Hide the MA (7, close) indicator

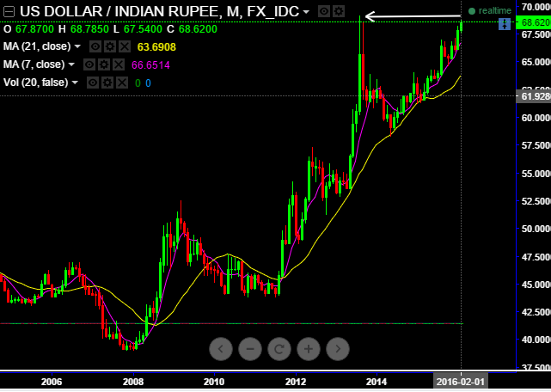89,64
